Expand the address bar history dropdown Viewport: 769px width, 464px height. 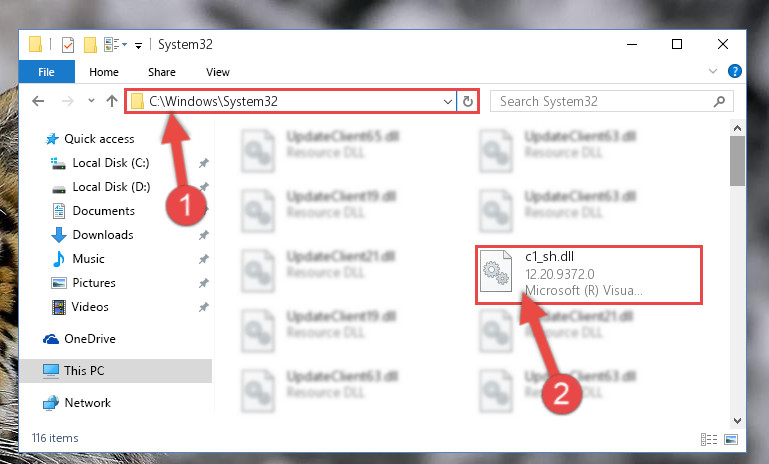447,102
